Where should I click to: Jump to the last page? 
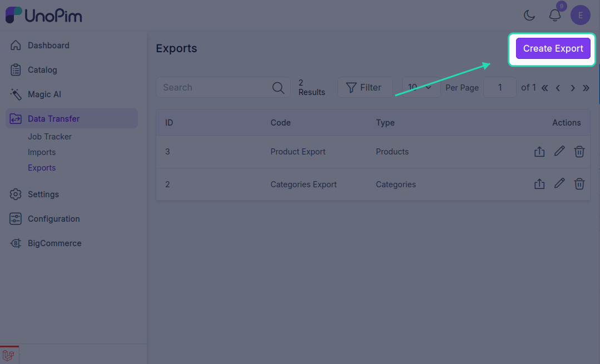click(x=586, y=88)
